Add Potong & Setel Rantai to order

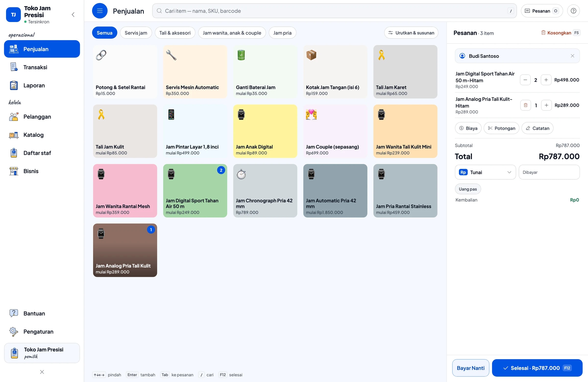pos(125,72)
